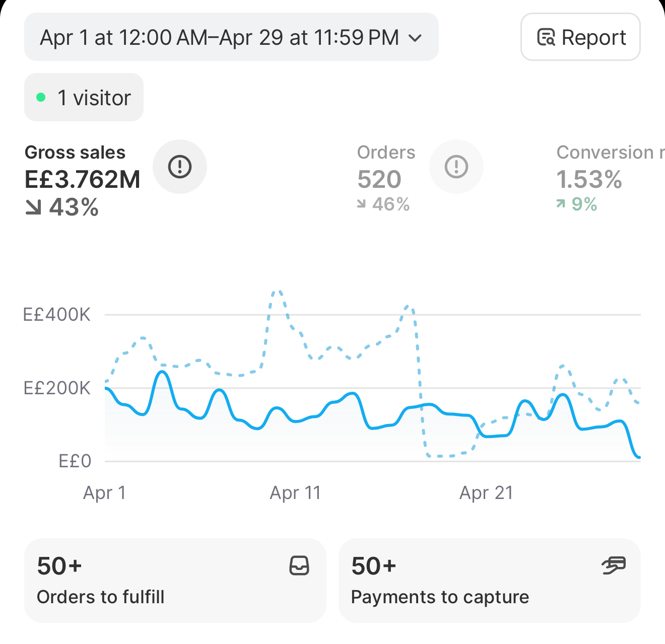Click the payment capture hand icon
The width and height of the screenshot is (665, 644).
(614, 565)
